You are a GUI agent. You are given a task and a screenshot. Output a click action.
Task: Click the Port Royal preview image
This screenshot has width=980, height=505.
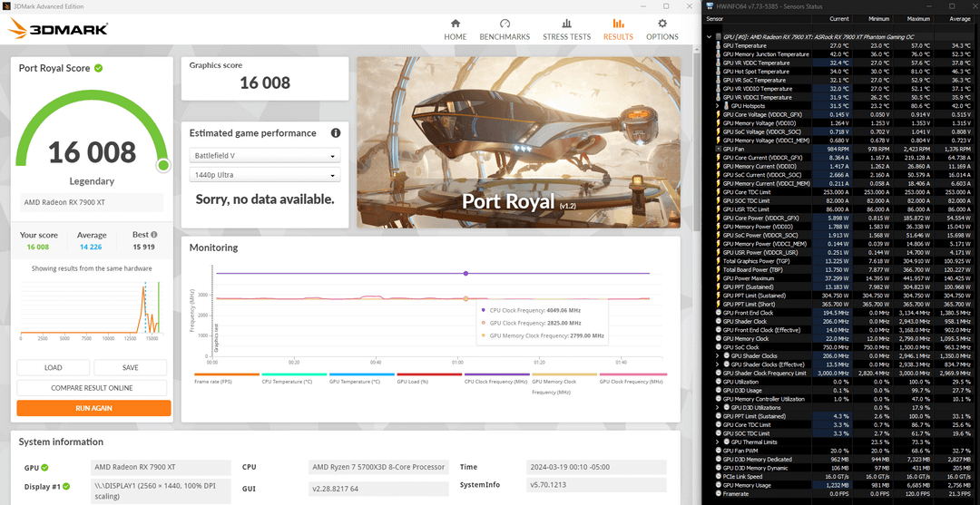[518, 142]
